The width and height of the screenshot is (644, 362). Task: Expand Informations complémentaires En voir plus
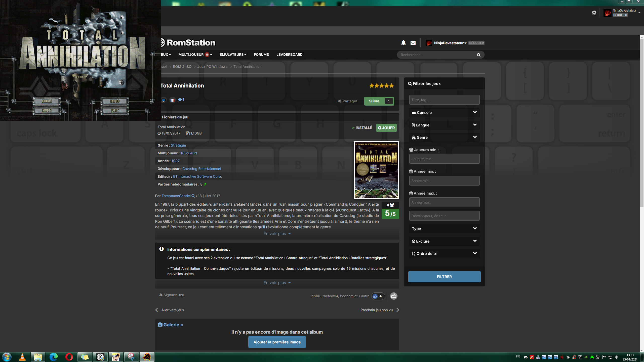[x=277, y=283]
